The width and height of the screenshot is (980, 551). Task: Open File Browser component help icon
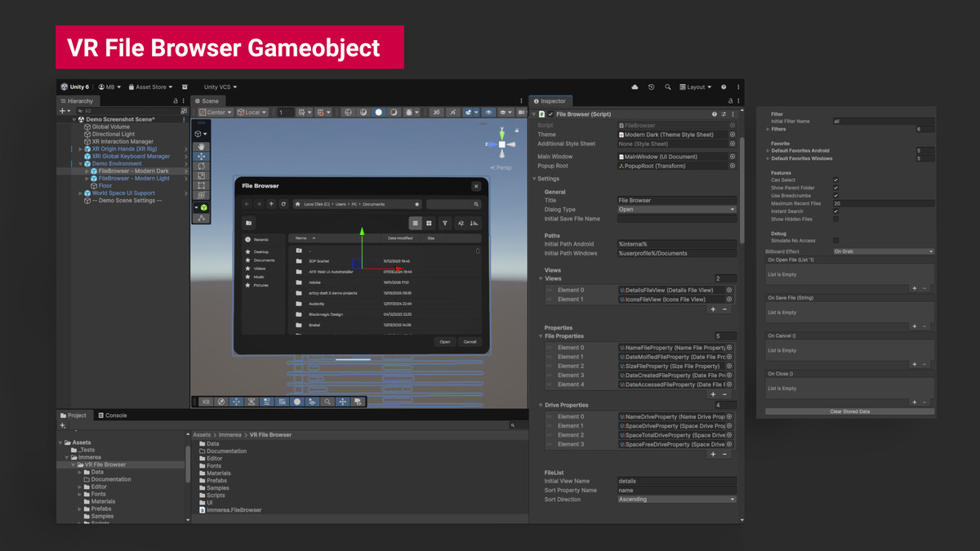click(x=715, y=114)
